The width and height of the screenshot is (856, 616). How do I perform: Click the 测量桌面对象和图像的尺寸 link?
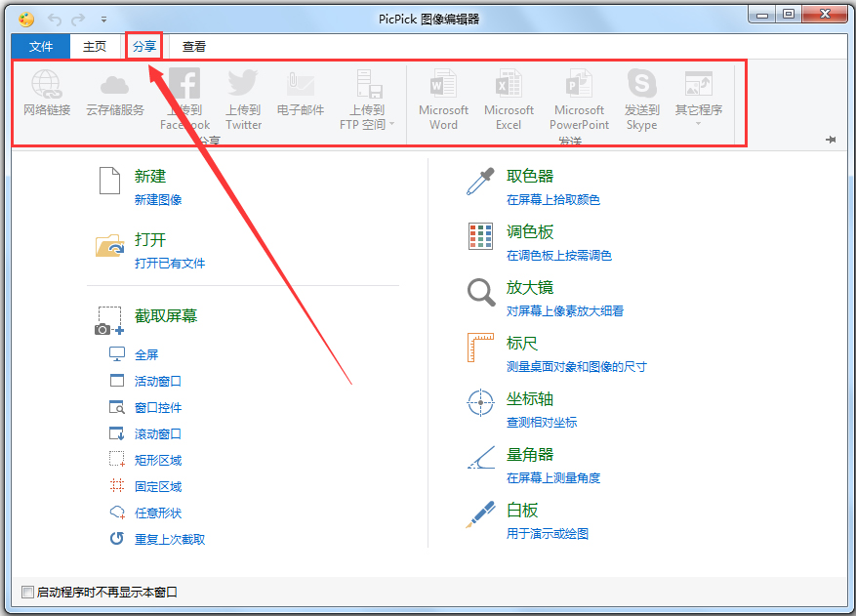click(x=577, y=367)
